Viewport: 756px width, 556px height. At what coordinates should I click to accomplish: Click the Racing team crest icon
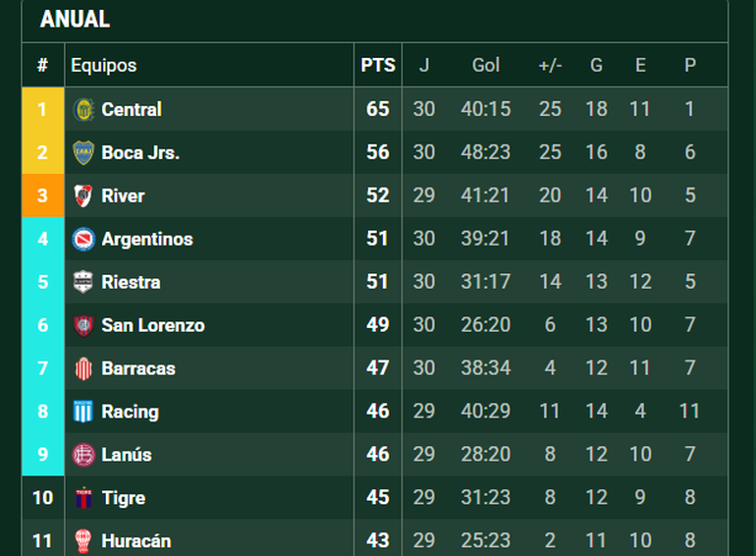[x=83, y=412]
